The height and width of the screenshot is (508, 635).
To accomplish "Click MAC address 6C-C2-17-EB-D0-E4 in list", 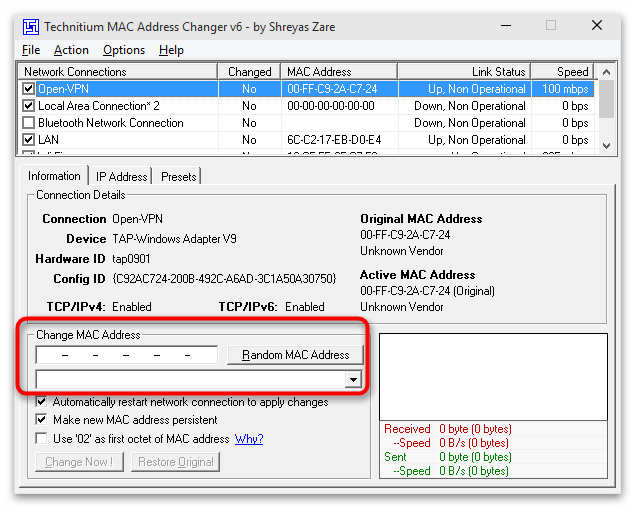I will click(334, 140).
